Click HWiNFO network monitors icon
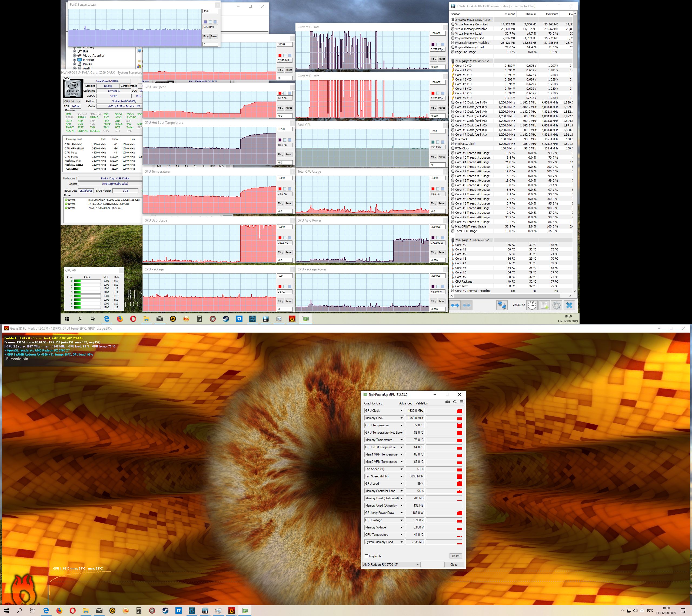The width and height of the screenshot is (692, 616). point(502,305)
